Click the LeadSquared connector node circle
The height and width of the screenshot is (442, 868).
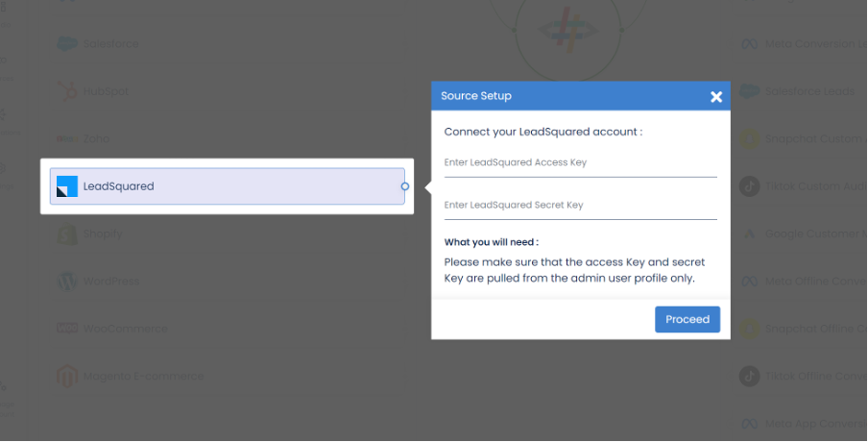click(404, 186)
